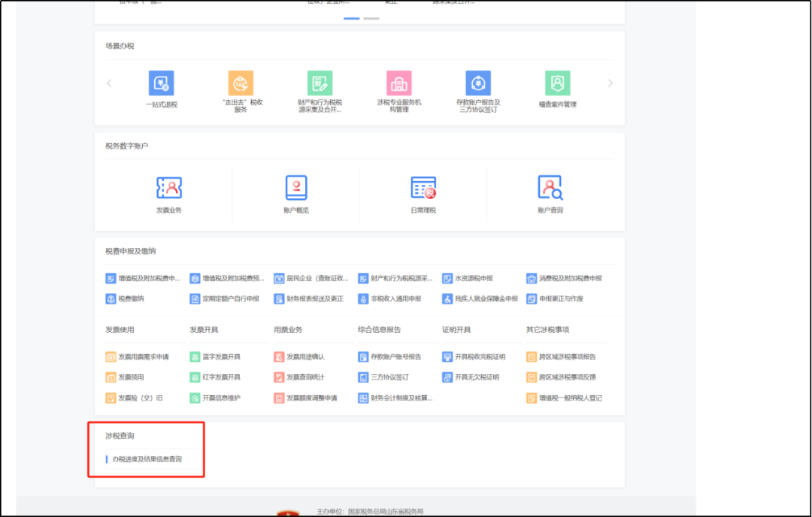Open 发票验（交）旧
Image resolution: width=812 pixels, height=517 pixels.
click(x=134, y=398)
